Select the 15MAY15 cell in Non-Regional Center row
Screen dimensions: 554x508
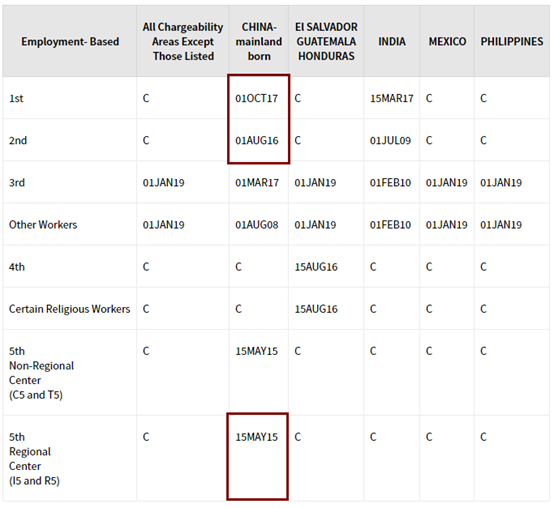tap(257, 351)
